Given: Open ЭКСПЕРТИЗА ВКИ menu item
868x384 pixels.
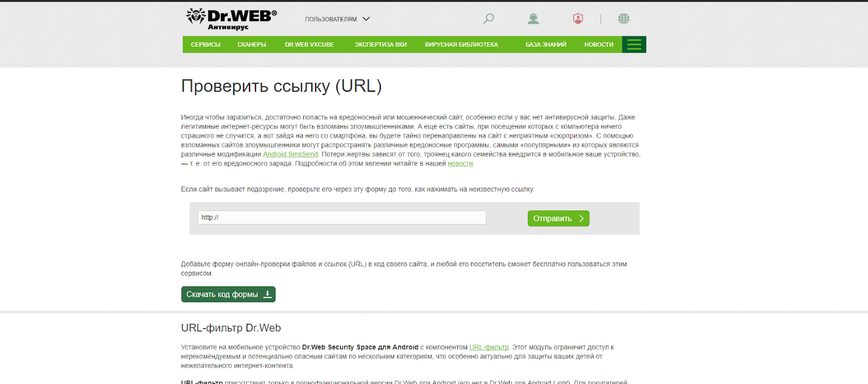Looking at the screenshot, I should coord(380,44).
